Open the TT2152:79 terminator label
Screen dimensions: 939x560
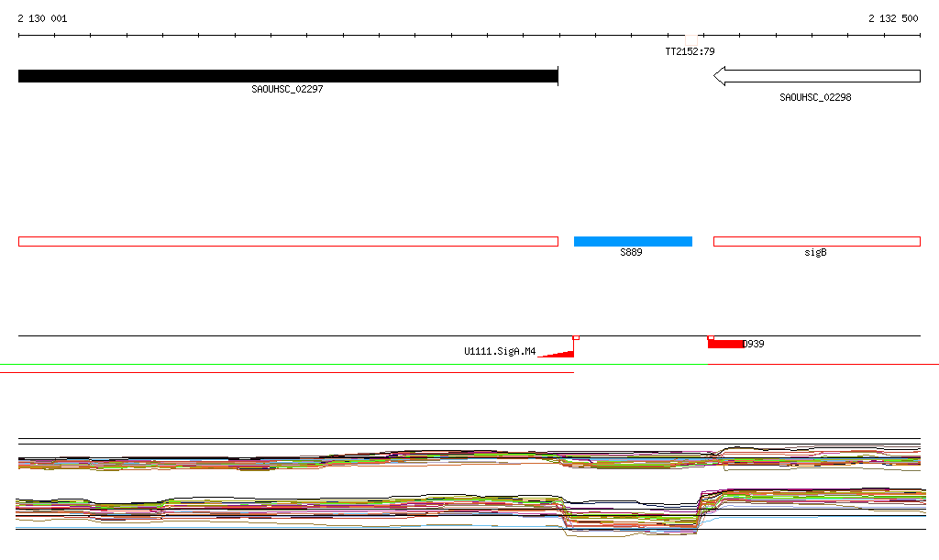[x=690, y=51]
